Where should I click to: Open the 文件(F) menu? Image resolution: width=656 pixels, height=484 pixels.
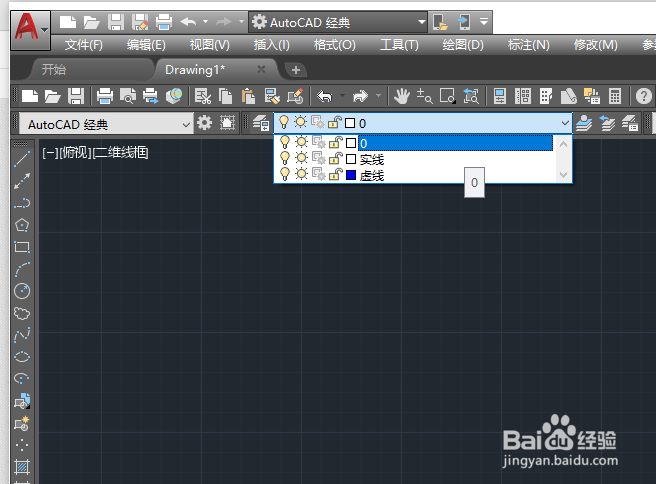click(84, 45)
